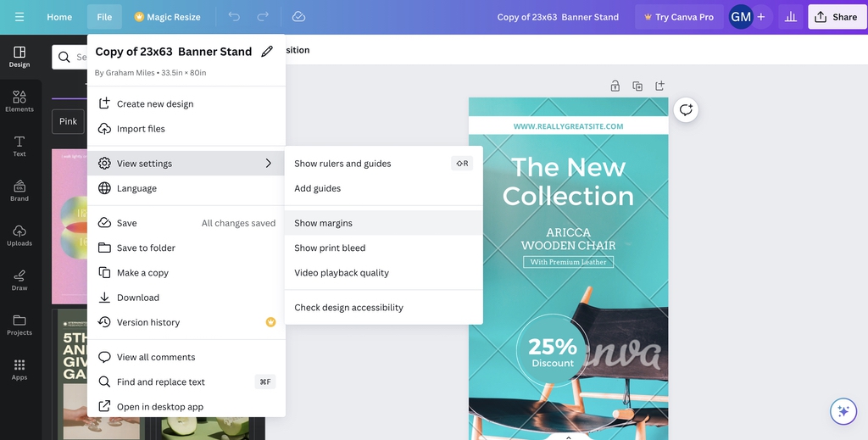The image size is (868, 440).
Task: Click the Pink filter chip
Action: (68, 121)
